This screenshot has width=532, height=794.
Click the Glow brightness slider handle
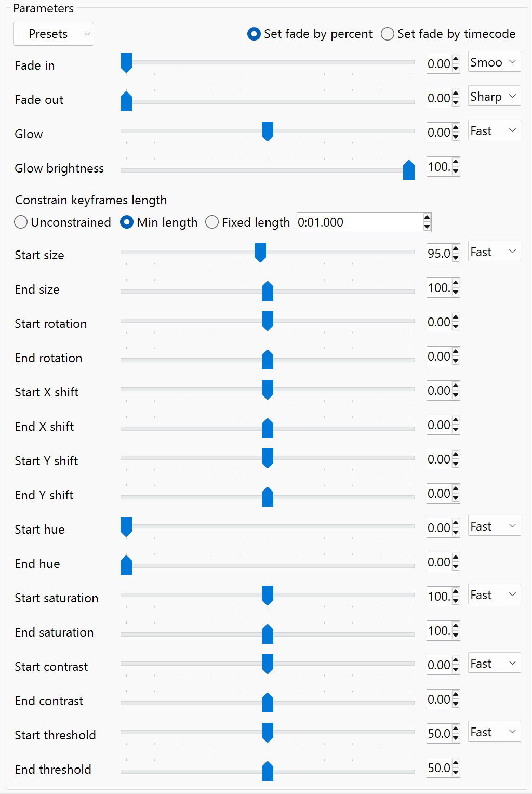[x=409, y=170]
